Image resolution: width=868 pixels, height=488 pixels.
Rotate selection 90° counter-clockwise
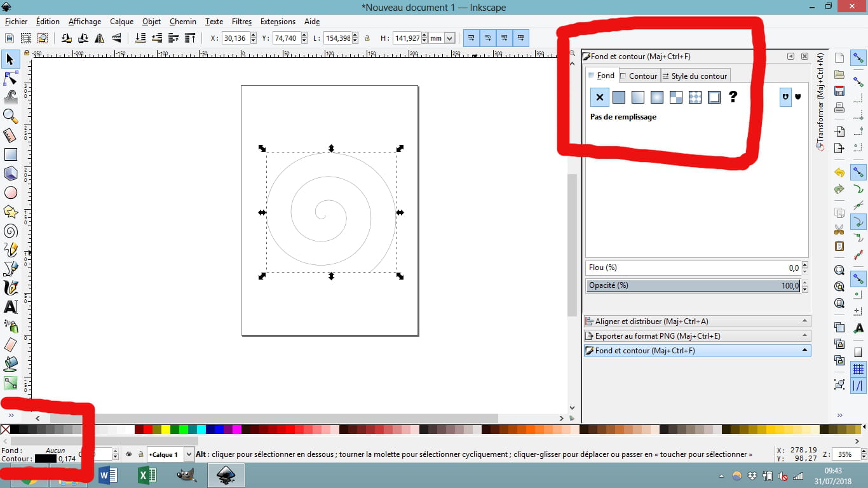click(67, 38)
